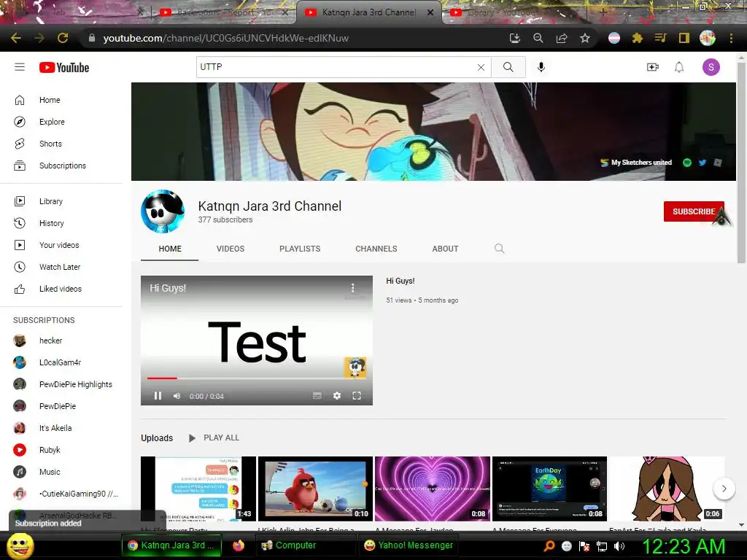Open the notifications bell
Viewport: 747px width, 560px height.
coord(679,67)
